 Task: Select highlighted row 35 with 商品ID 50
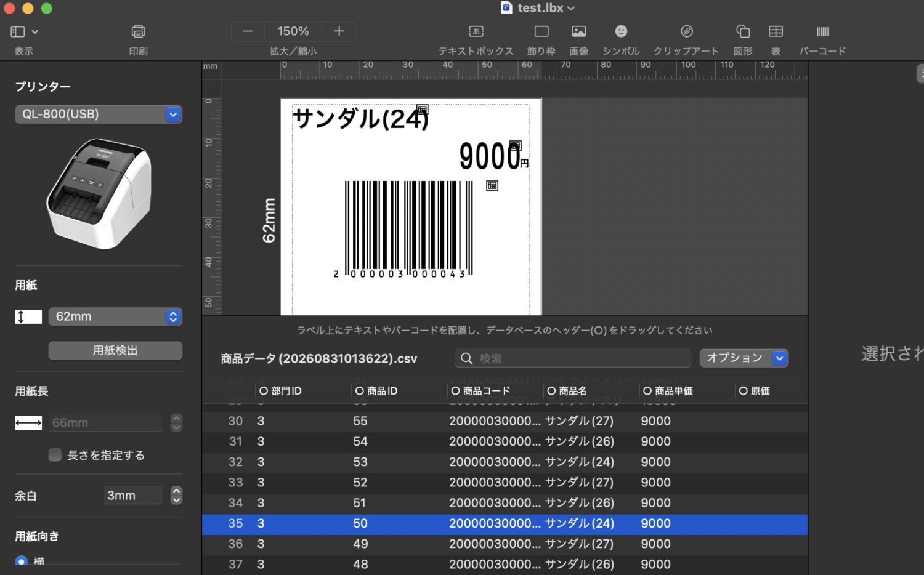point(505,523)
